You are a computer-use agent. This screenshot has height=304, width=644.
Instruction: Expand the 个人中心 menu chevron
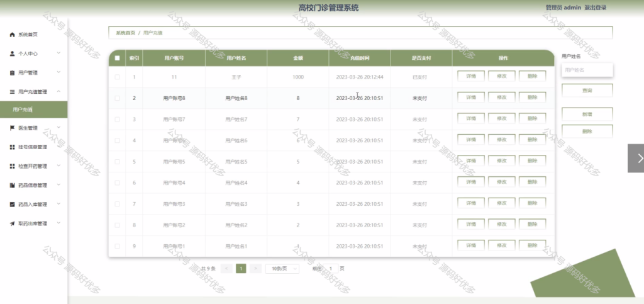(58, 53)
